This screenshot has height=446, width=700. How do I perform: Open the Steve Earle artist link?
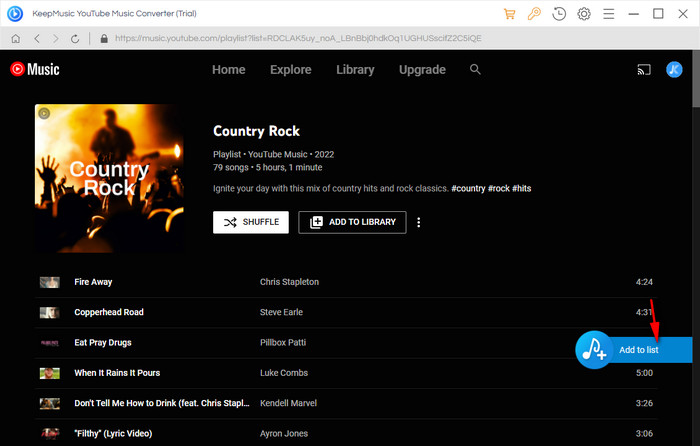click(281, 313)
